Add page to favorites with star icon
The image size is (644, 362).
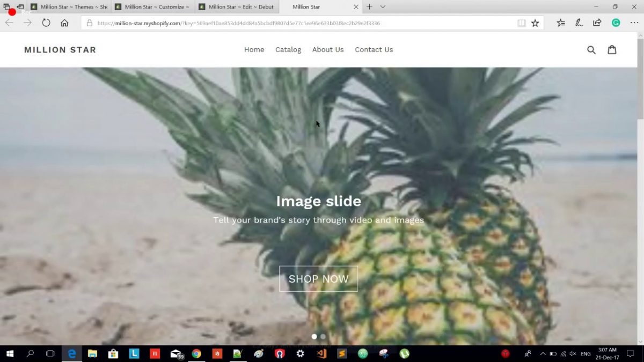[535, 23]
